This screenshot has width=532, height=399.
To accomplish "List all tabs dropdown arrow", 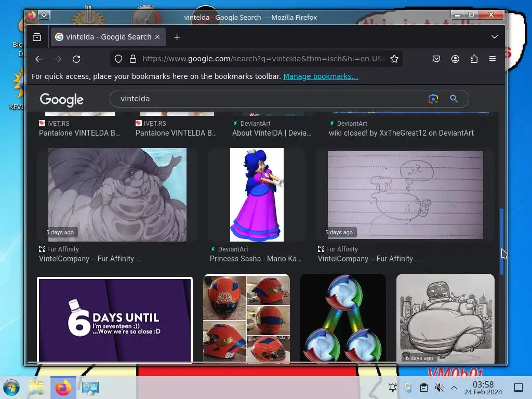I will (x=495, y=37).
